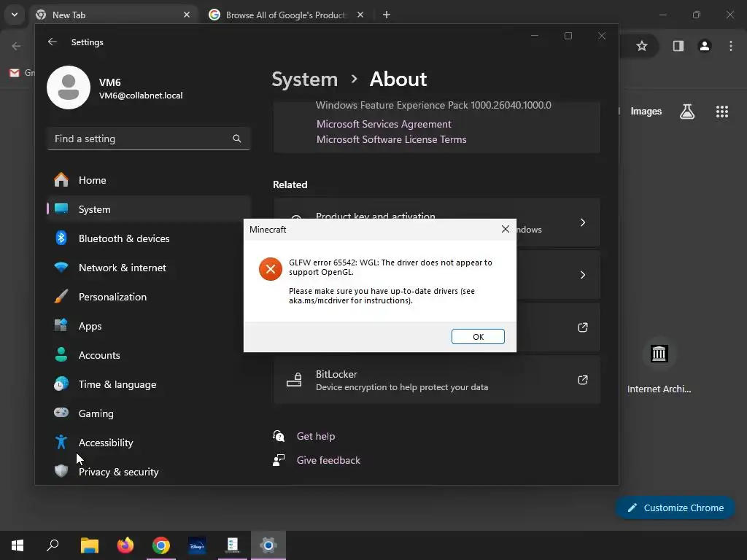This screenshot has width=747, height=560.
Task: Expand Product key and activation chevron
Action: point(583,222)
